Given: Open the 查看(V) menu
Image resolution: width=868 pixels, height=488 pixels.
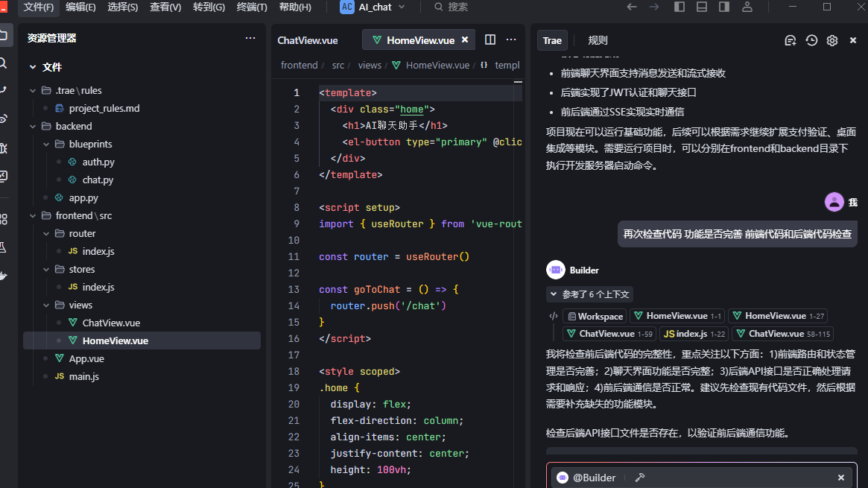Looking at the screenshot, I should coord(165,7).
